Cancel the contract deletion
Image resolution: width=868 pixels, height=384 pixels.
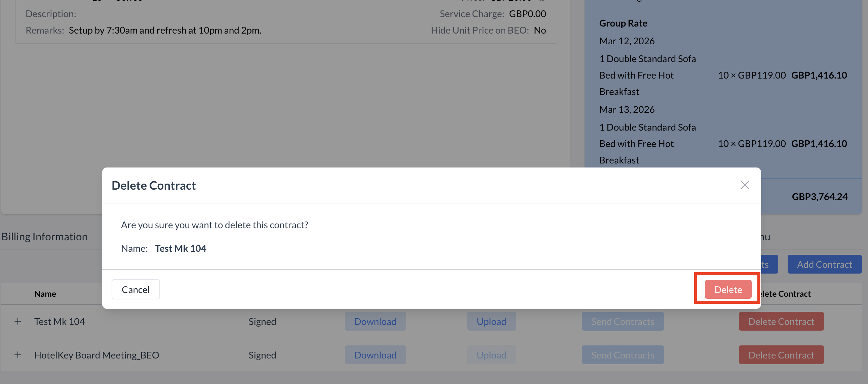pos(135,289)
